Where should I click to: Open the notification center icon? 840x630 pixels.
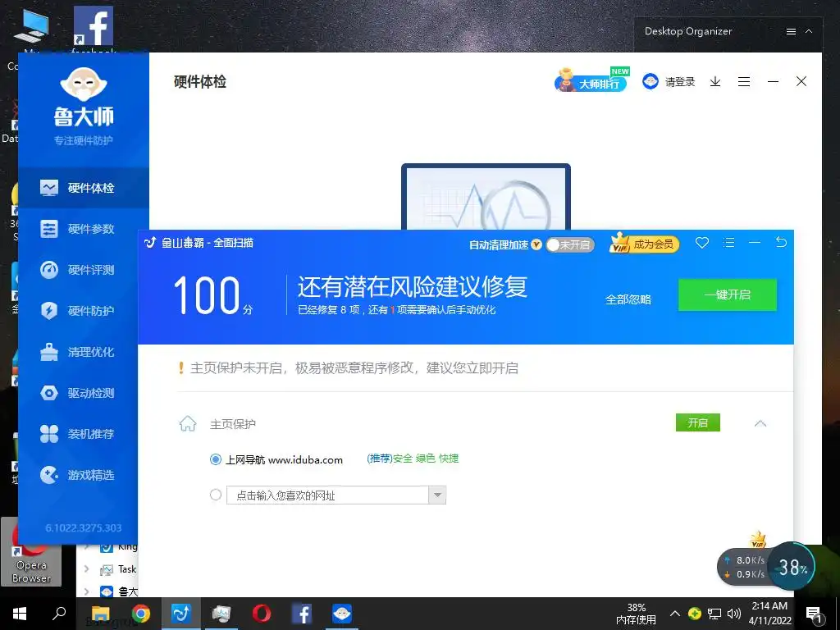click(814, 614)
